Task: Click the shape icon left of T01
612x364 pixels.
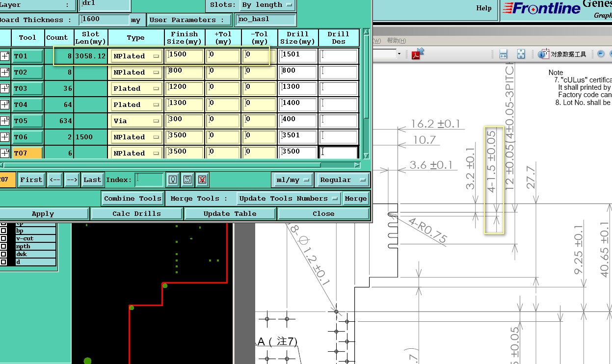Action: 5,56
